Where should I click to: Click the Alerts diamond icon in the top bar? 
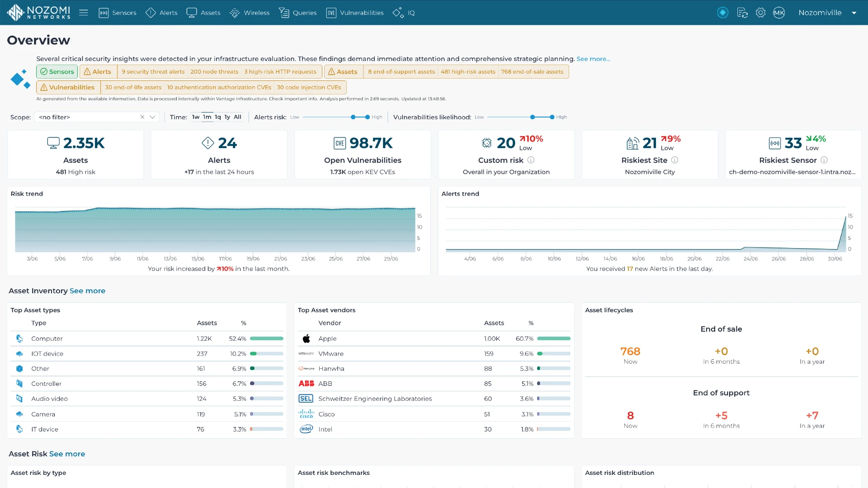[x=151, y=13]
